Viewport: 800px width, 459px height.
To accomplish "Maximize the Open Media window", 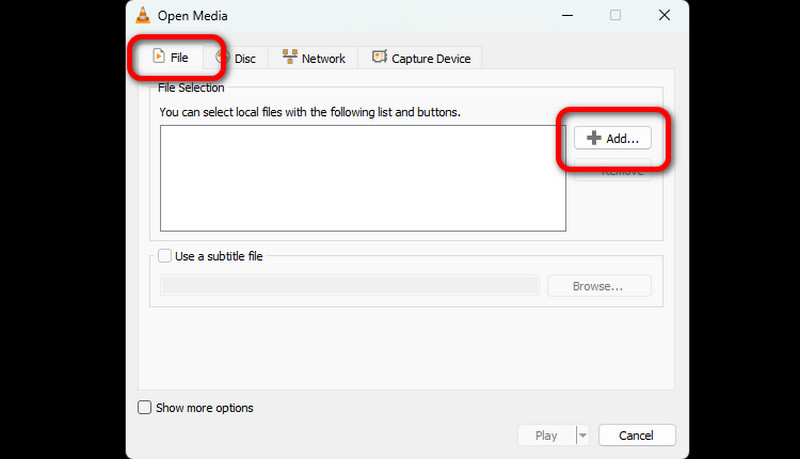I will point(615,15).
